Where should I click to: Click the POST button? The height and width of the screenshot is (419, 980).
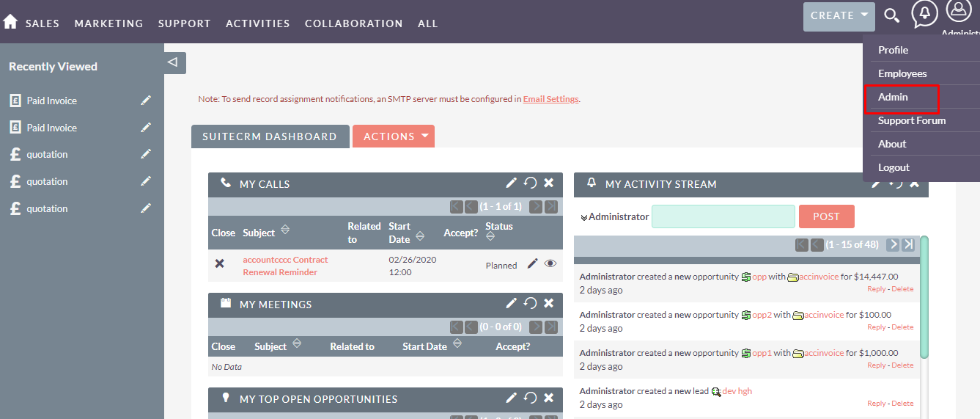pyautogui.click(x=826, y=216)
